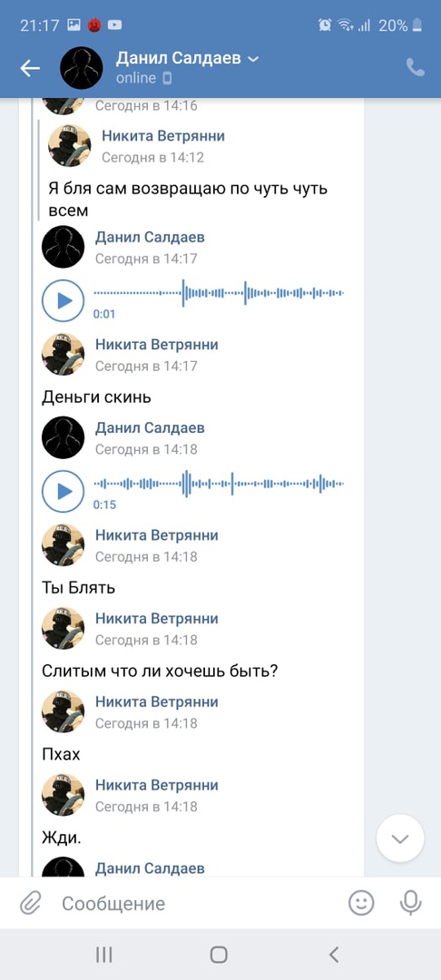Tap the back arrow in the header

tap(30, 68)
